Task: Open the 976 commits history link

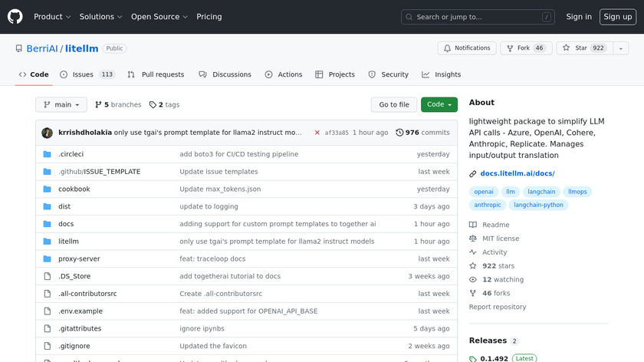Action: point(422,133)
